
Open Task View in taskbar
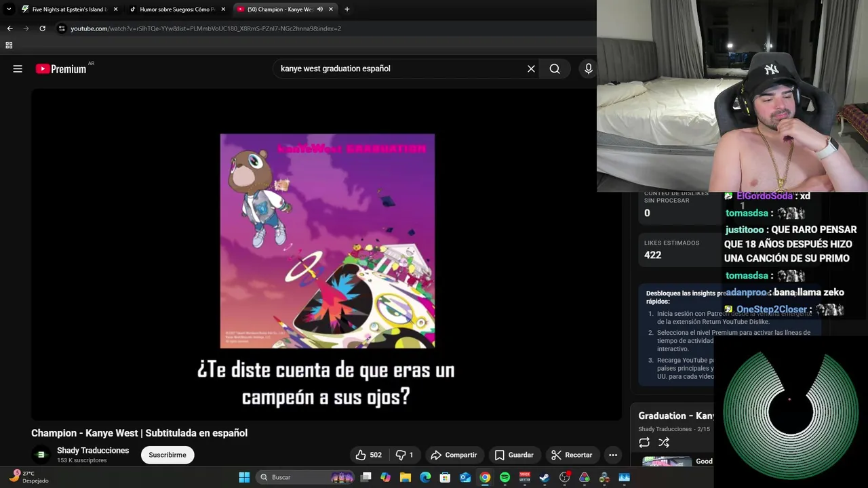pos(366,477)
